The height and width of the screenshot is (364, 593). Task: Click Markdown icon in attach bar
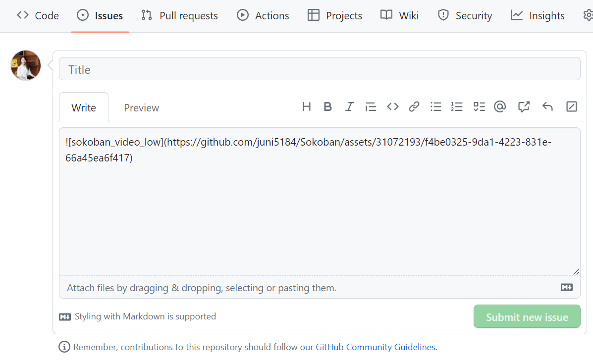pos(567,287)
